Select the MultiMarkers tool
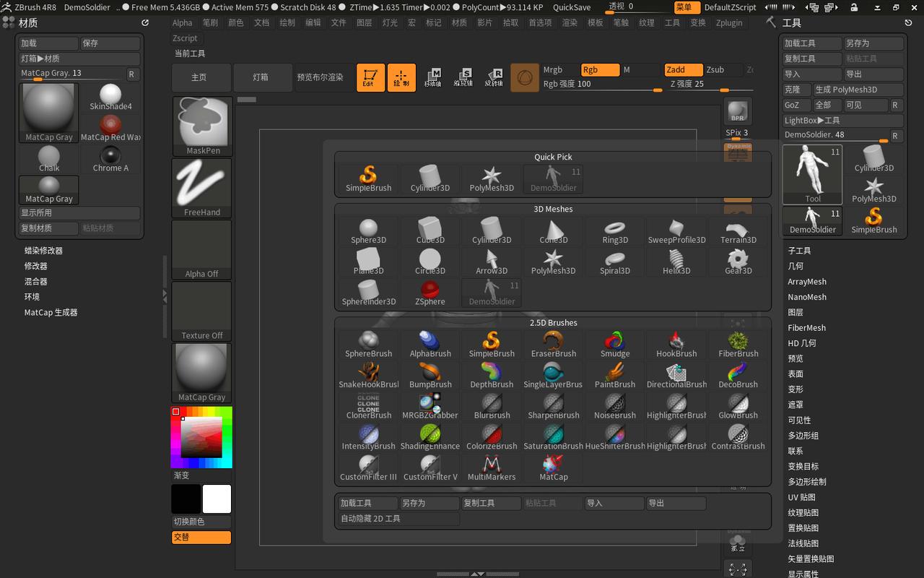Image resolution: width=924 pixels, height=578 pixels. (x=492, y=469)
